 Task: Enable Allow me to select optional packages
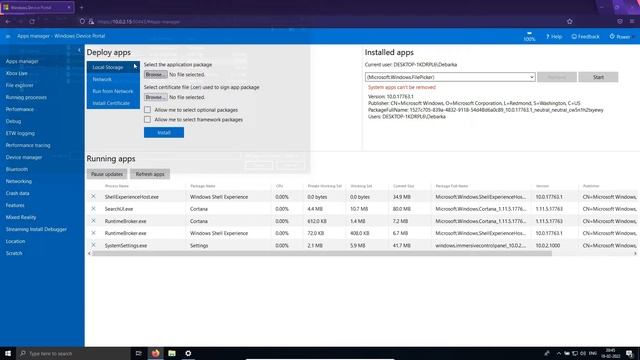tap(147, 110)
